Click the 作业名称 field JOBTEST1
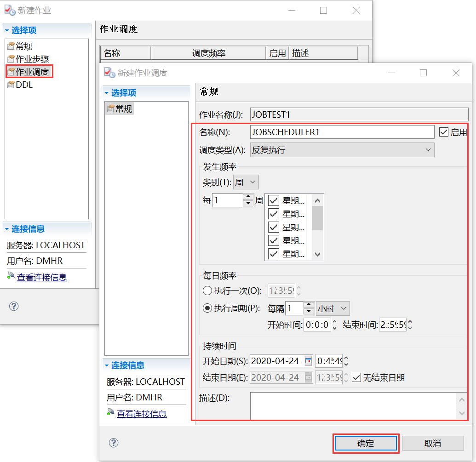This screenshot has height=462, width=476. 359,114
